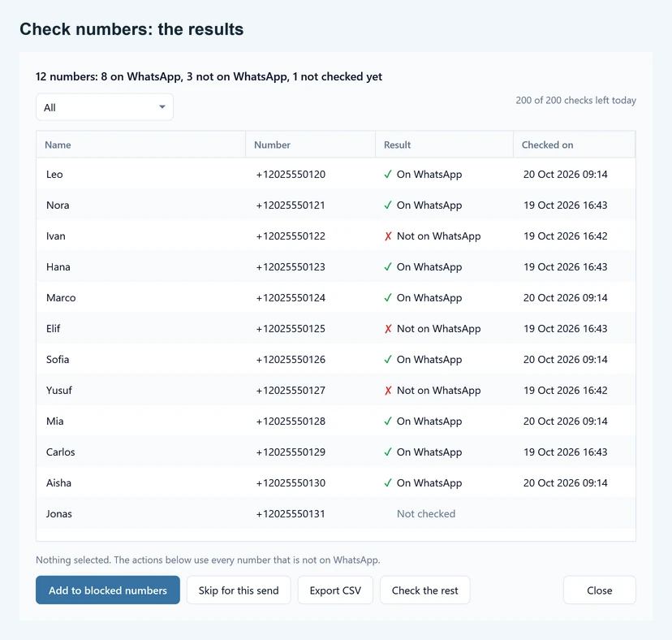The width and height of the screenshot is (672, 640).
Task: Click Carlos's checked date 19 Oct 2026 16:43
Action: [x=566, y=452]
